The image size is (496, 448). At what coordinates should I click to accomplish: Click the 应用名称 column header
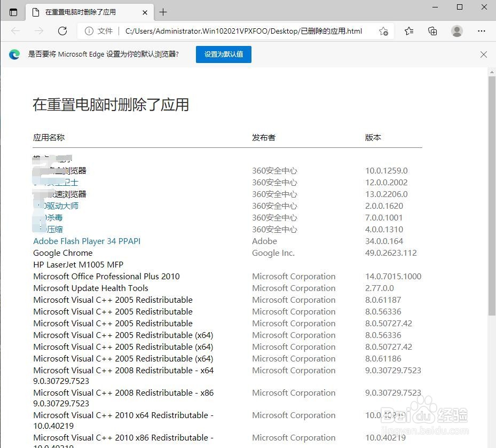(x=49, y=138)
